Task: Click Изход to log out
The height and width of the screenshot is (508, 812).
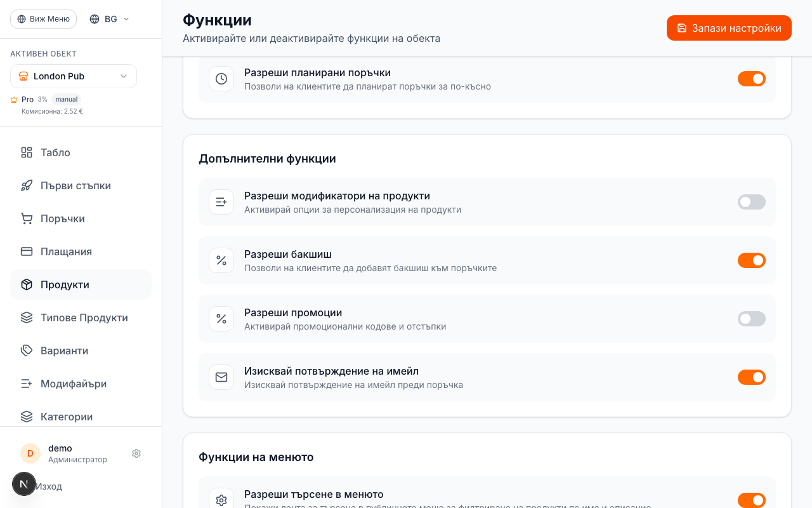Action: pos(48,486)
